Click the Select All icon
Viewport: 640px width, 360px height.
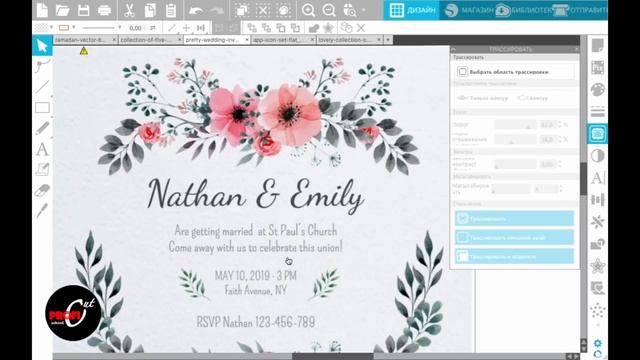(242, 10)
